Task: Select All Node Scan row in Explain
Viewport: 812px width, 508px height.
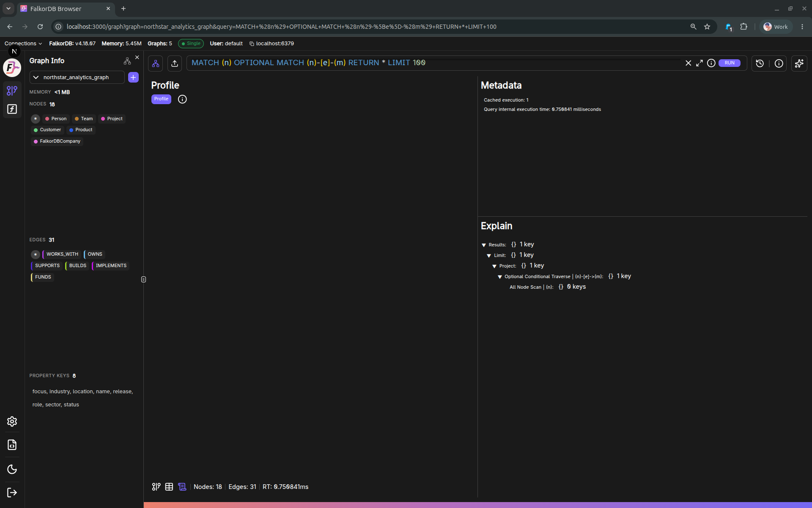Action: 548,287
